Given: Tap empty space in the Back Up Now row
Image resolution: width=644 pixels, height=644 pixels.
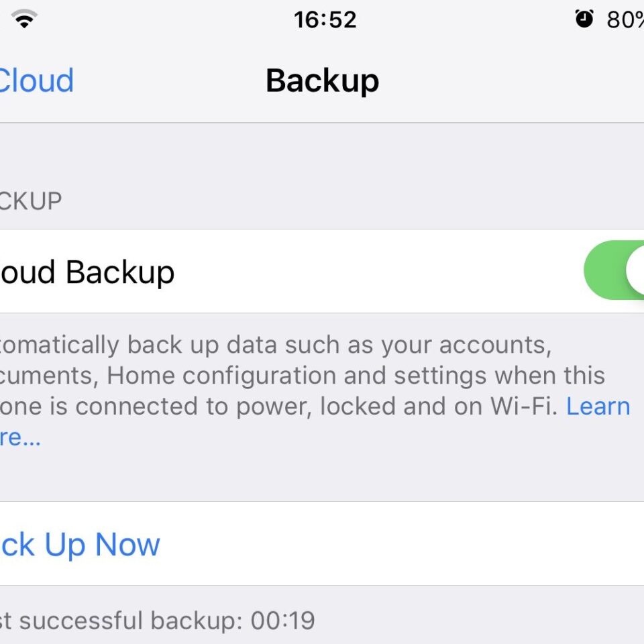Looking at the screenshot, I should [x=402, y=544].
